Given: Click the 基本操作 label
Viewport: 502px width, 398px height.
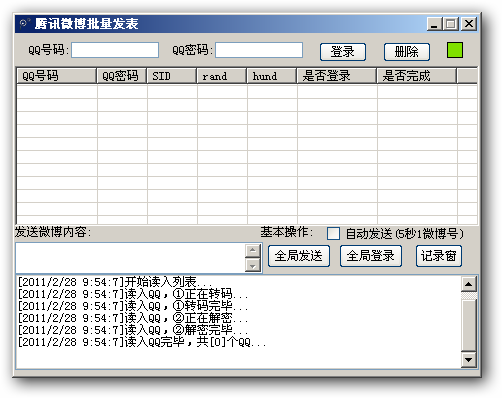Looking at the screenshot, I should click(287, 232).
